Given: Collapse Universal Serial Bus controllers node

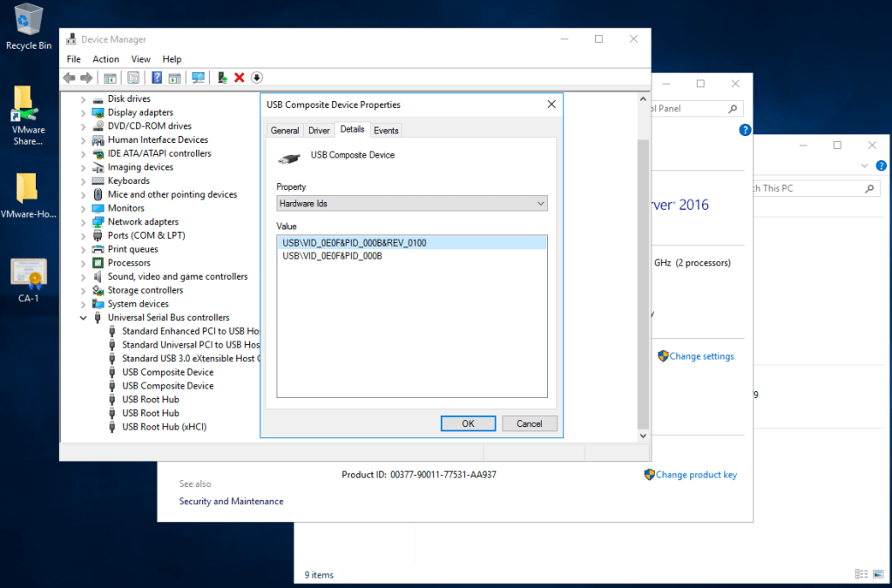Looking at the screenshot, I should click(x=84, y=318).
